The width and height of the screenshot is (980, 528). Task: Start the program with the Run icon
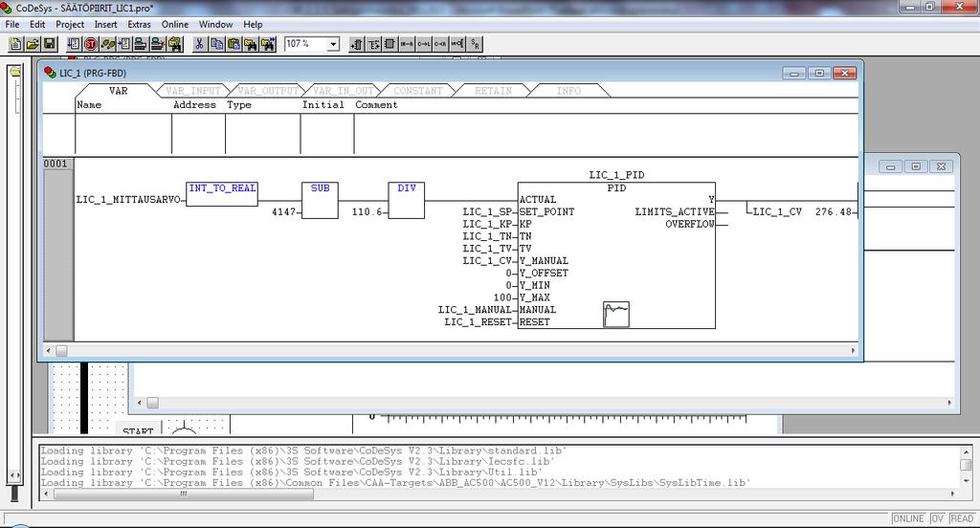tap(74, 44)
